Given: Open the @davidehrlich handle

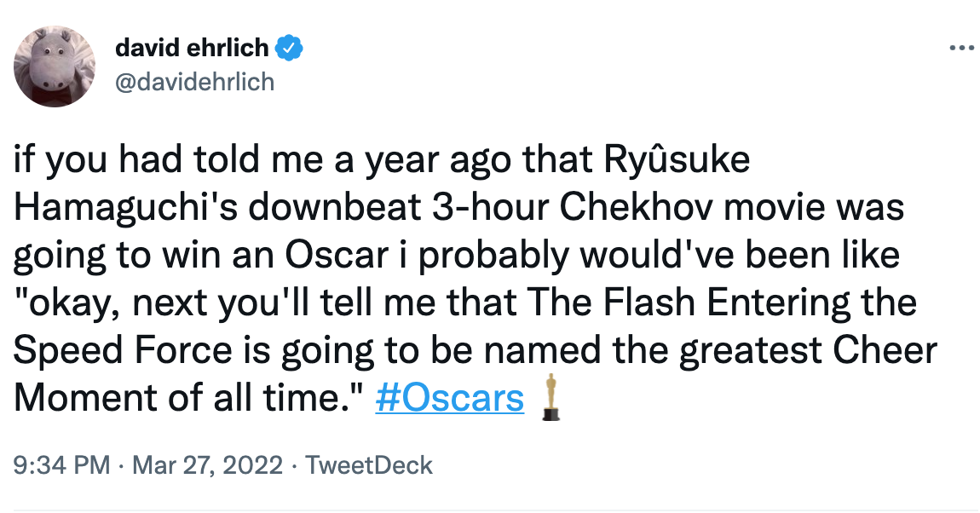Looking at the screenshot, I should click(x=194, y=82).
